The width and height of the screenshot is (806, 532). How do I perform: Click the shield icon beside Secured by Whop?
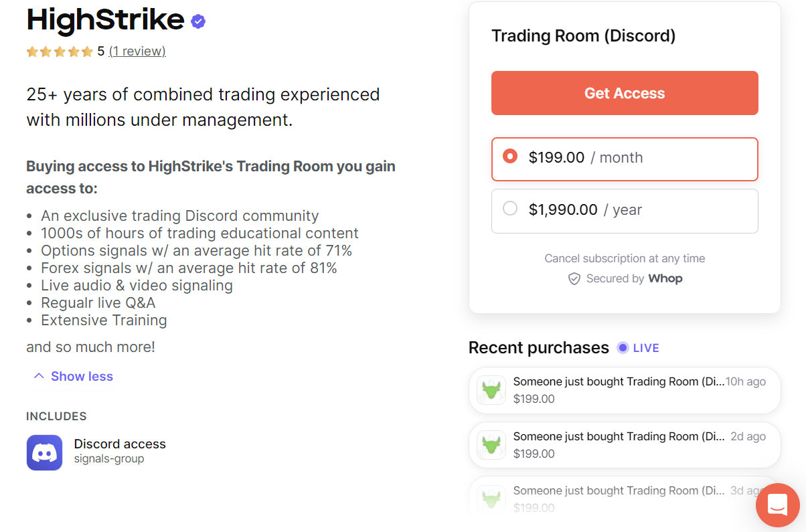click(x=574, y=278)
